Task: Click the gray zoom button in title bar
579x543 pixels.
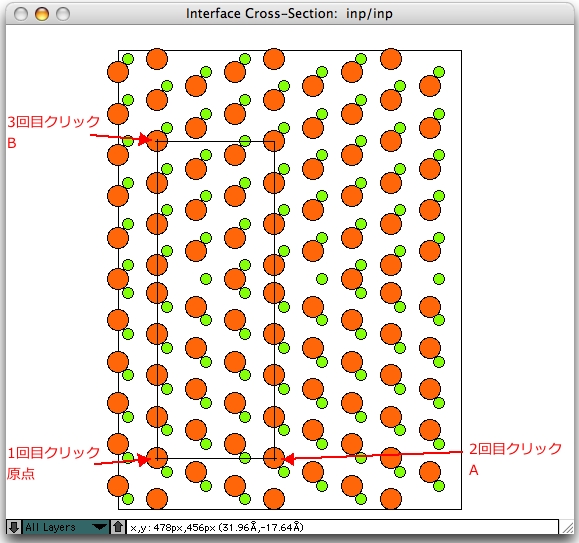Action: (63, 14)
